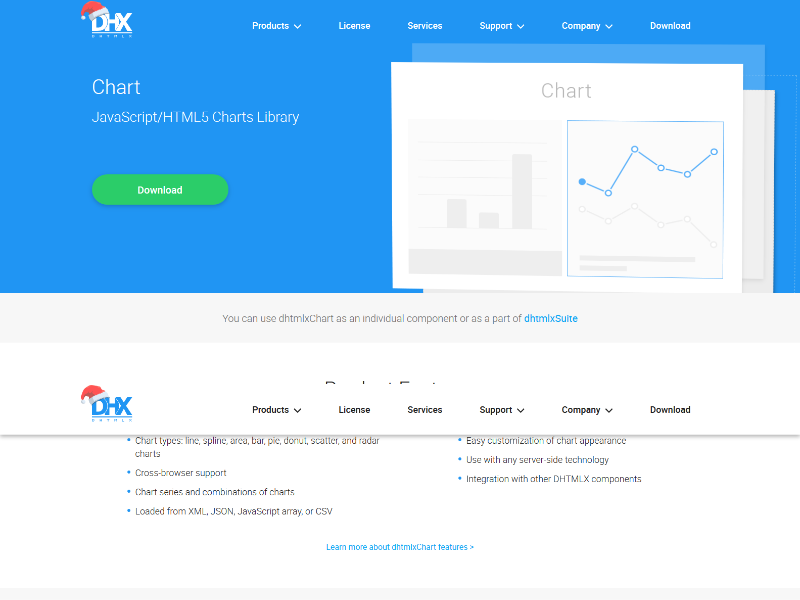Click the DHX logo in blue header
The height and width of the screenshot is (600, 800).
pyautogui.click(x=107, y=20)
